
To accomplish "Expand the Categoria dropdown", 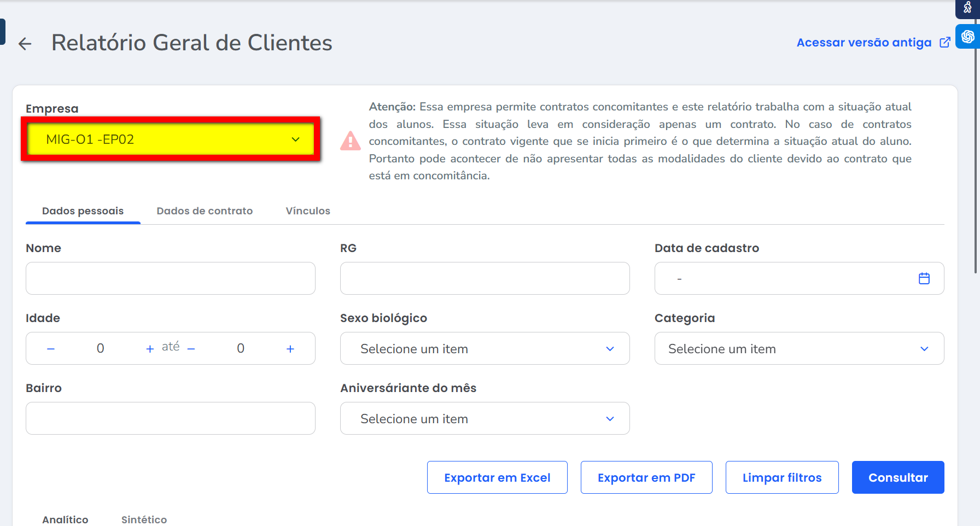I will (799, 349).
